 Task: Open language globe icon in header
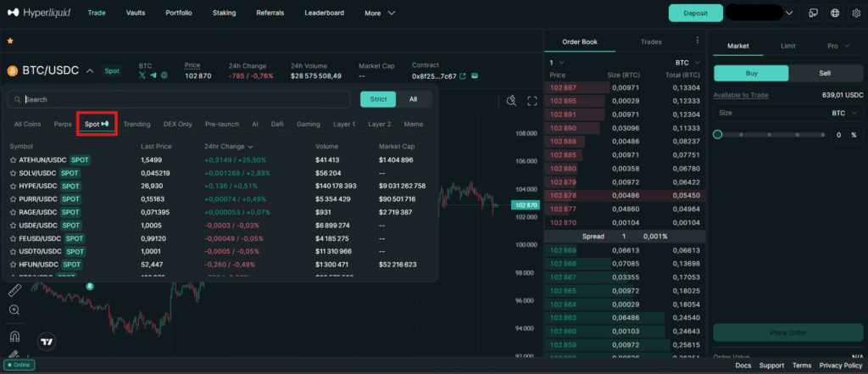tap(835, 13)
